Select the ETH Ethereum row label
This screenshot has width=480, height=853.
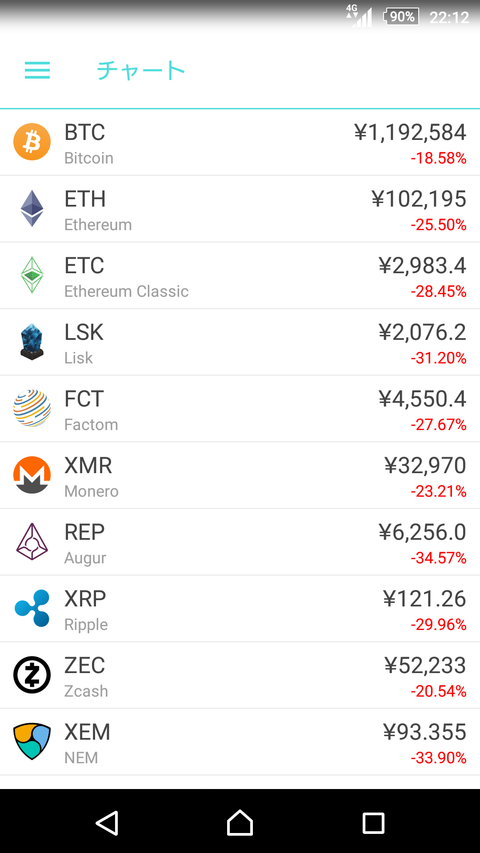pos(98,210)
